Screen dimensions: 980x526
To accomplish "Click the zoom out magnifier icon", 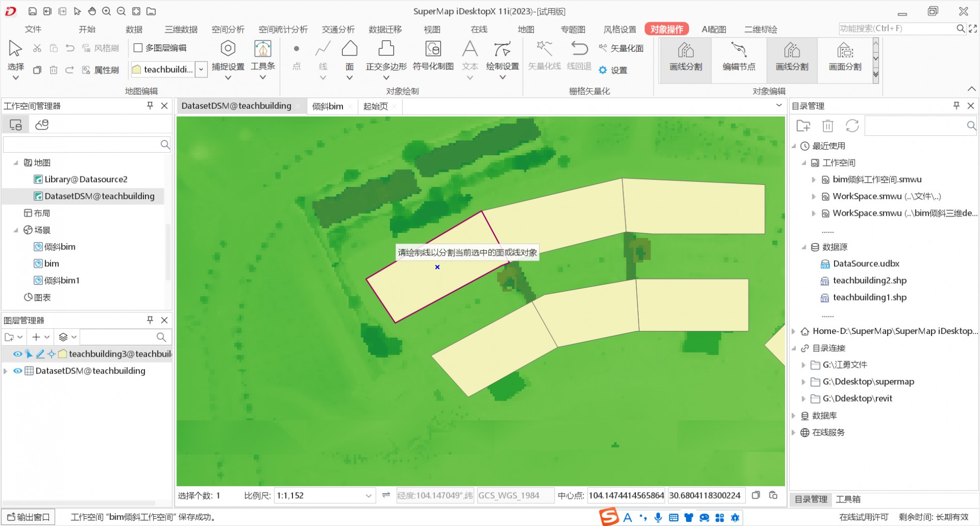I will click(x=121, y=11).
